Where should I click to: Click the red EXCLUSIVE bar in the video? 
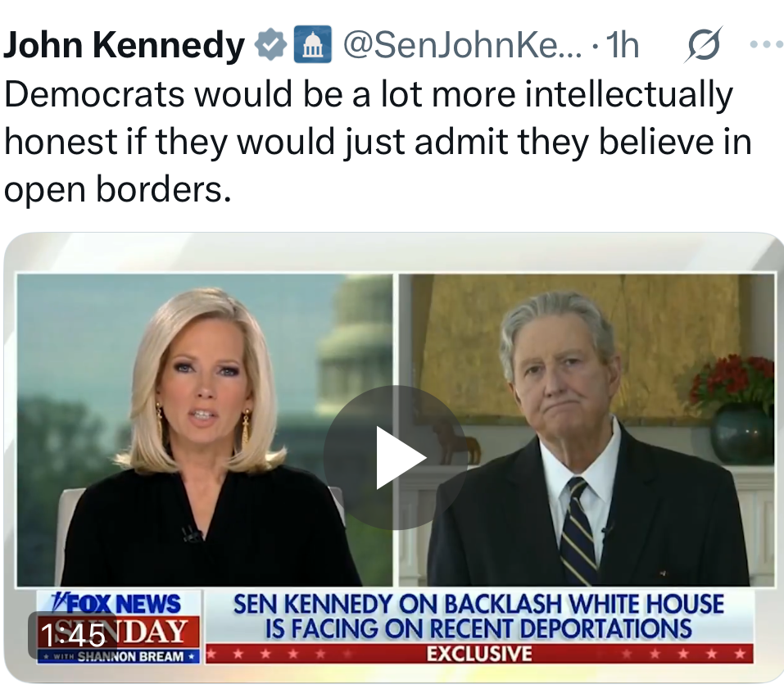[x=479, y=654]
